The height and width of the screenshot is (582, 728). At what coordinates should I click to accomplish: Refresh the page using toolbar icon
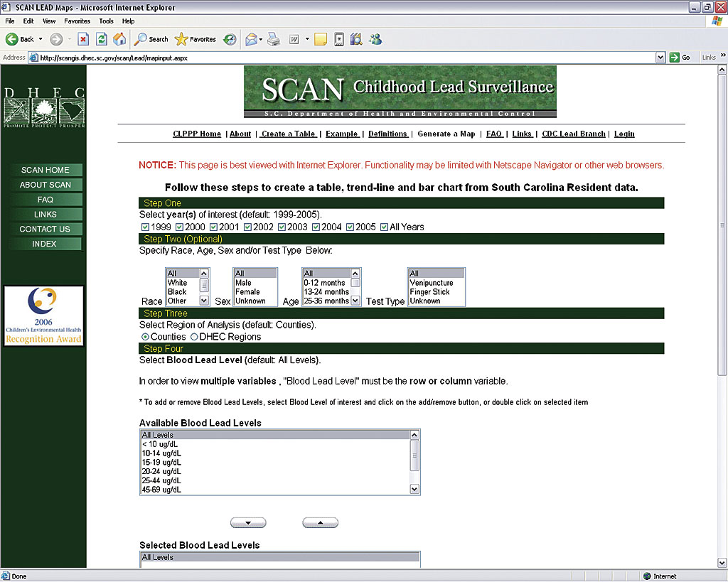101,40
